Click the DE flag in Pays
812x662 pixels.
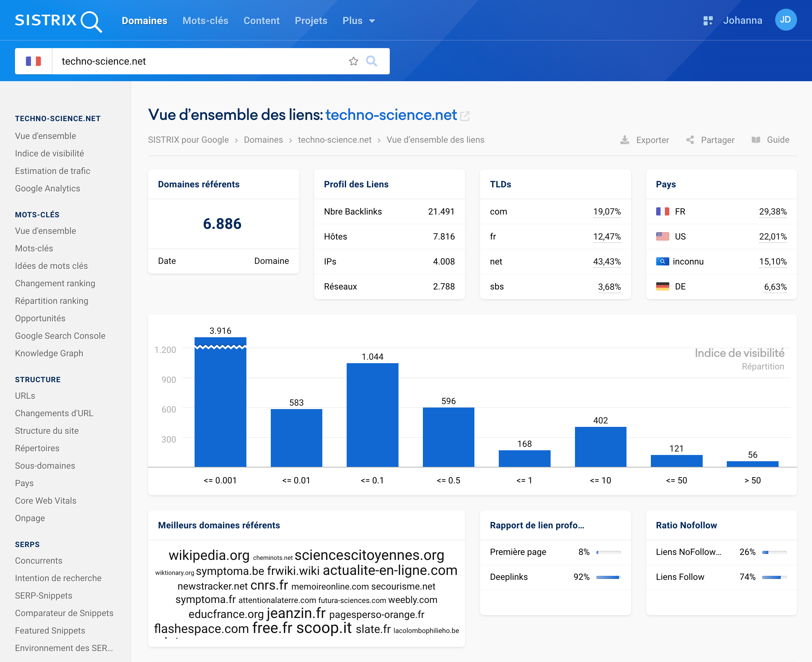tap(662, 286)
